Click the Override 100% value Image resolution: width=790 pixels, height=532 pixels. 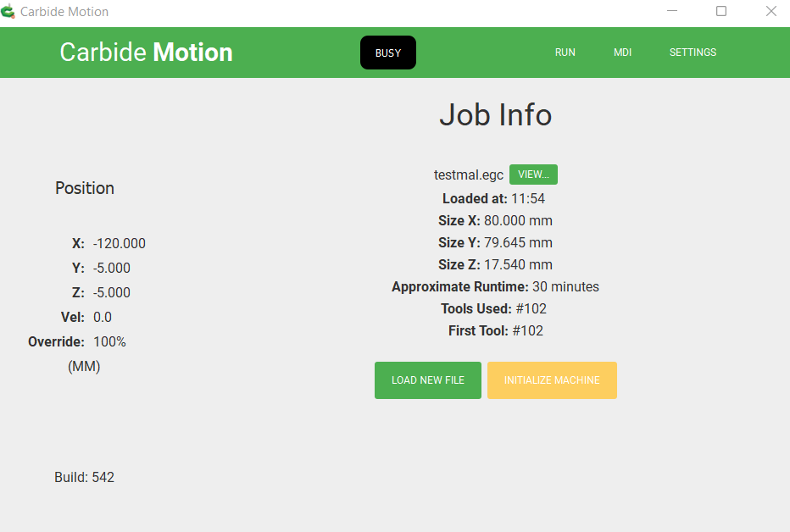pos(109,341)
